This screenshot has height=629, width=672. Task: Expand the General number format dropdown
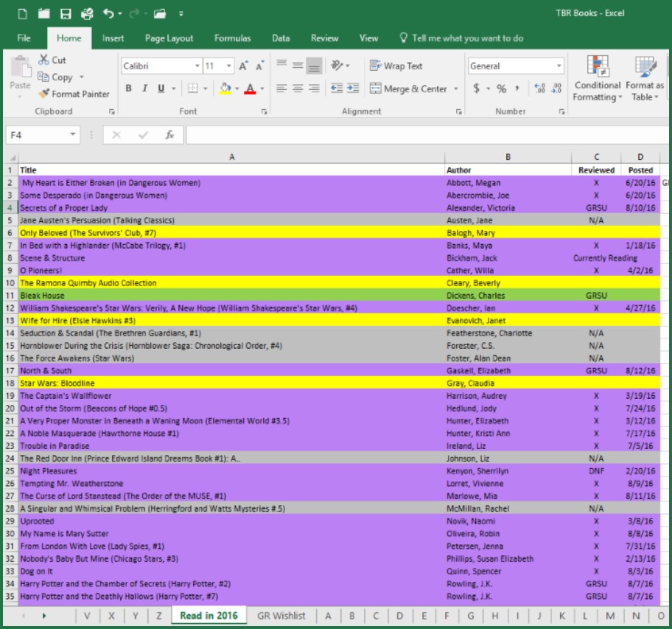click(559, 66)
